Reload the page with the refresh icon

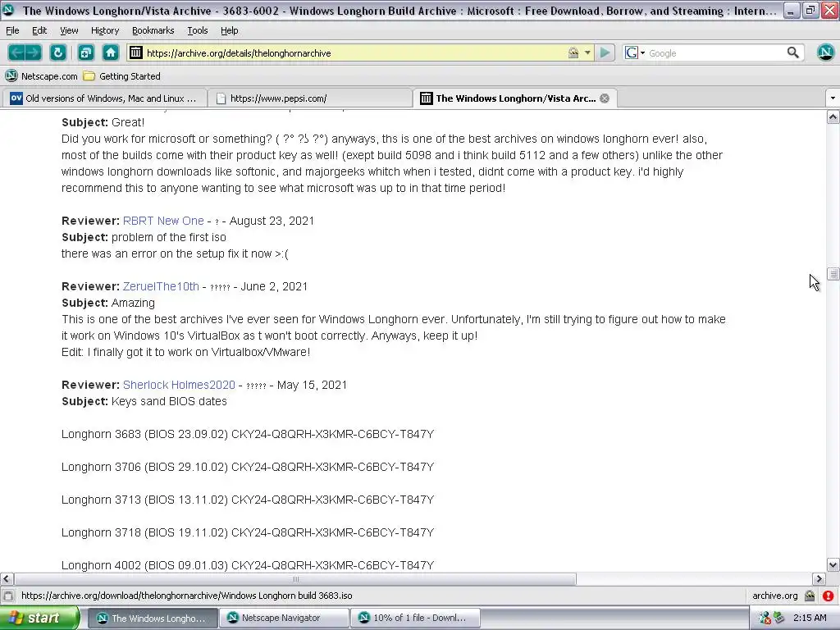coord(58,52)
